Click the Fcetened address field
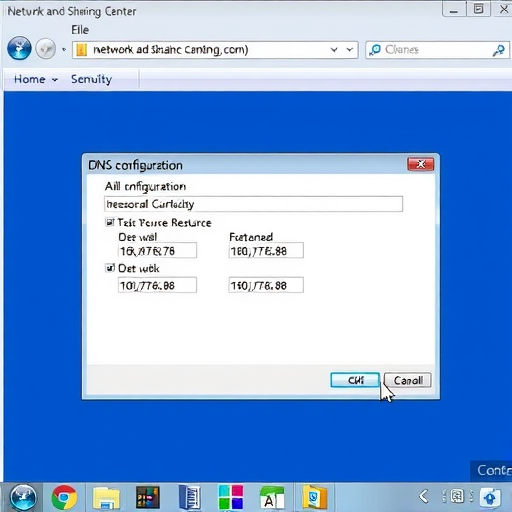The width and height of the screenshot is (512, 512). pyautogui.click(x=266, y=250)
